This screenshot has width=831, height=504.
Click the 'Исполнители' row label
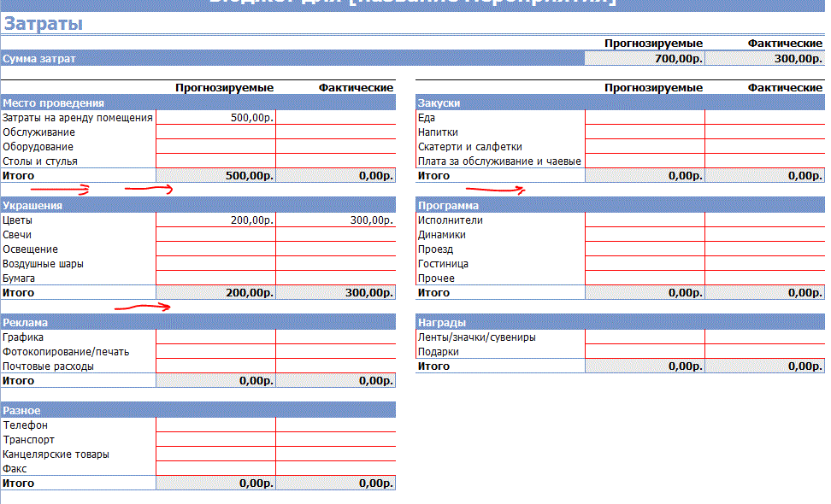point(450,220)
